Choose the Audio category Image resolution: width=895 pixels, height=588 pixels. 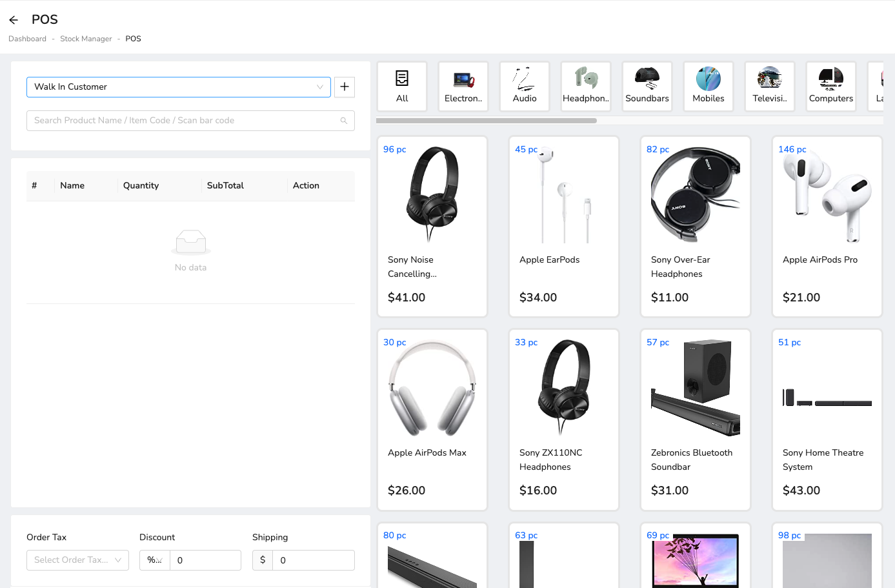click(x=525, y=86)
